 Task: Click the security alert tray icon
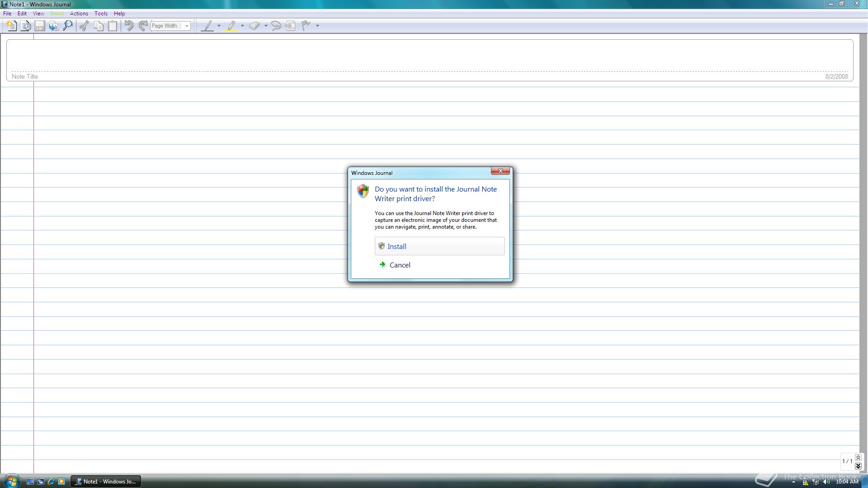click(805, 482)
